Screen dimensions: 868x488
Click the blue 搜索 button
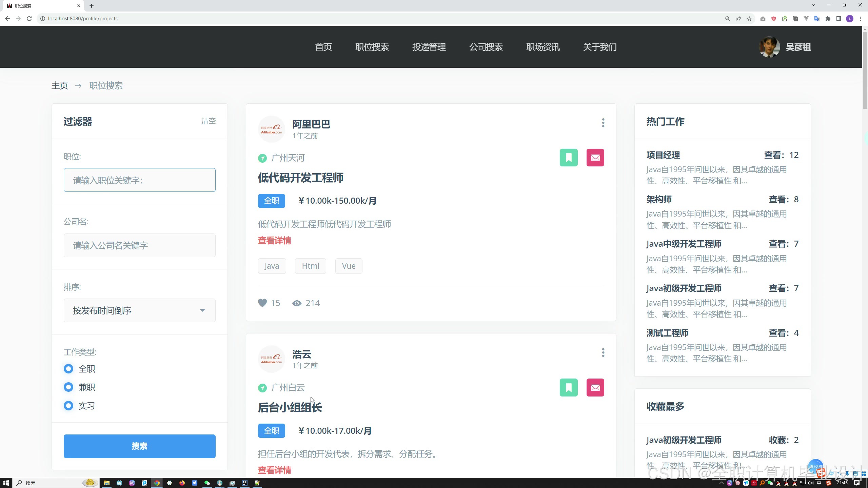[139, 446]
